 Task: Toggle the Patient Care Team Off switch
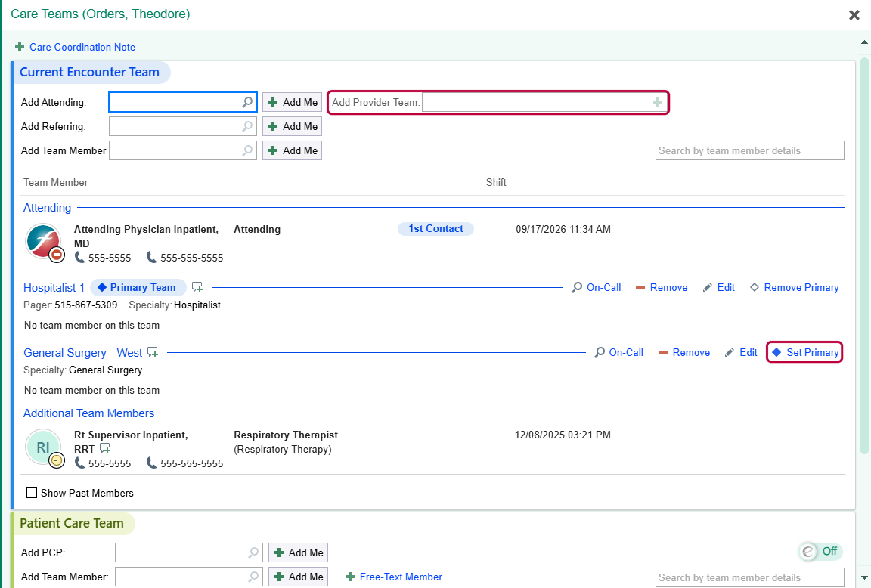coord(820,552)
